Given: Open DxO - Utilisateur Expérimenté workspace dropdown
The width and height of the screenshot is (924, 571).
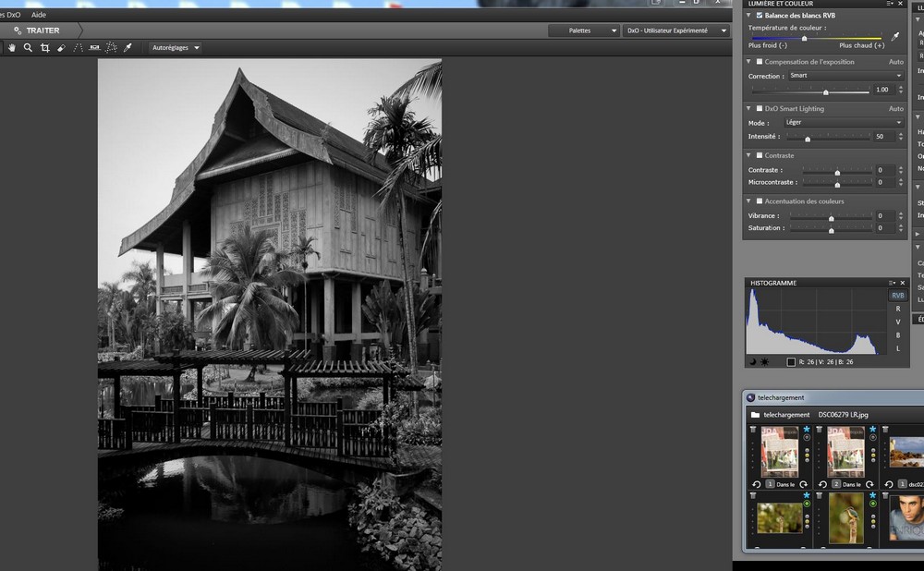Looking at the screenshot, I should [676, 30].
